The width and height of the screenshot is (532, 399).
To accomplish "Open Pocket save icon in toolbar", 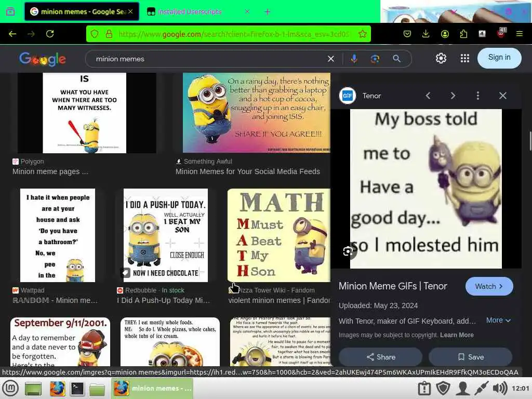I will 407,34.
